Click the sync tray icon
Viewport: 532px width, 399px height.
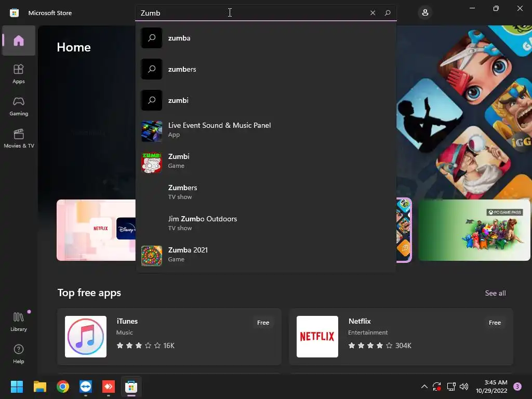tap(437, 387)
